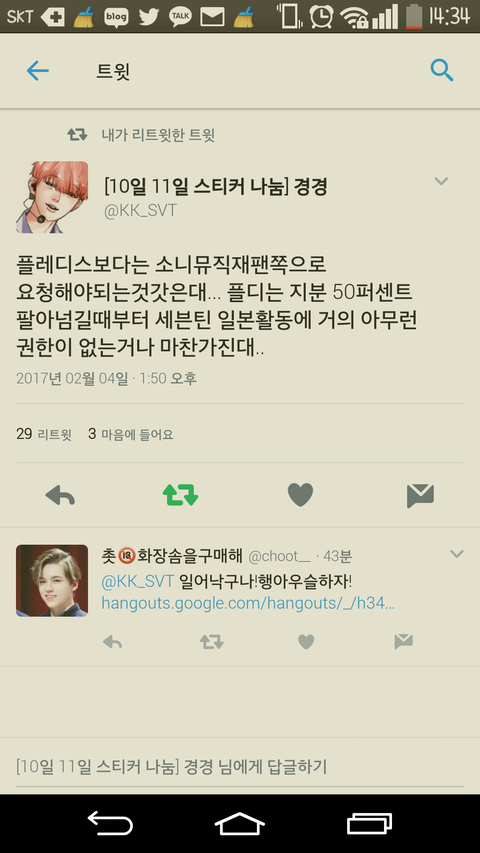Open main tweet options chevron
This screenshot has height=853, width=480.
pos(441,181)
